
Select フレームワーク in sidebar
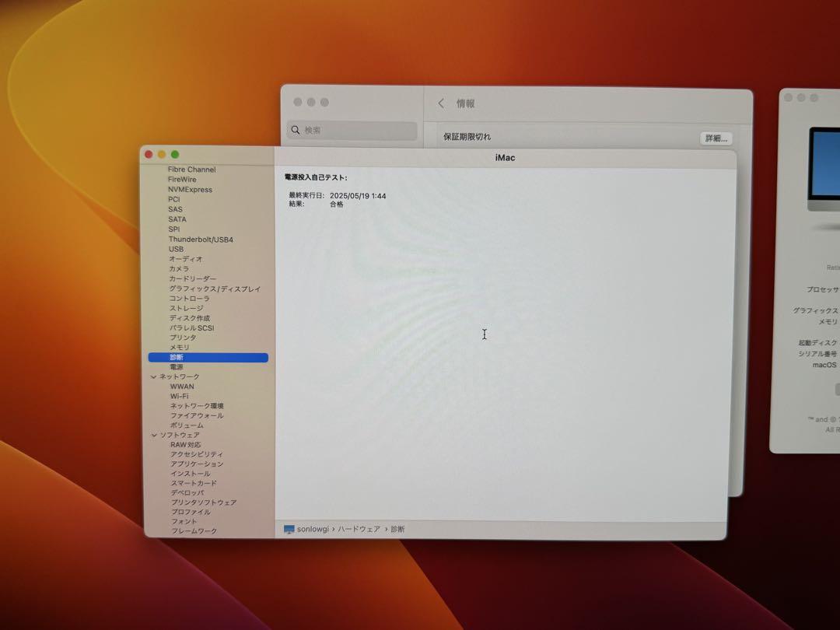194,531
